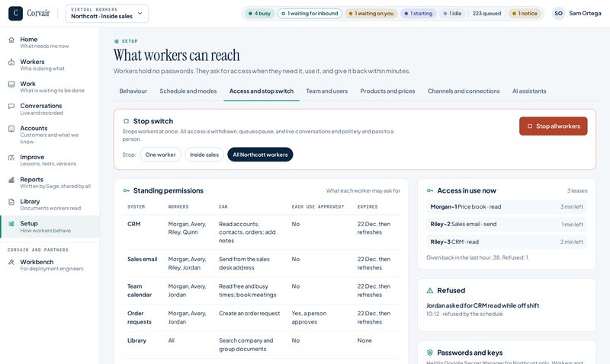Click the 4 busy status pill
The image size is (610, 364).
[x=259, y=14]
